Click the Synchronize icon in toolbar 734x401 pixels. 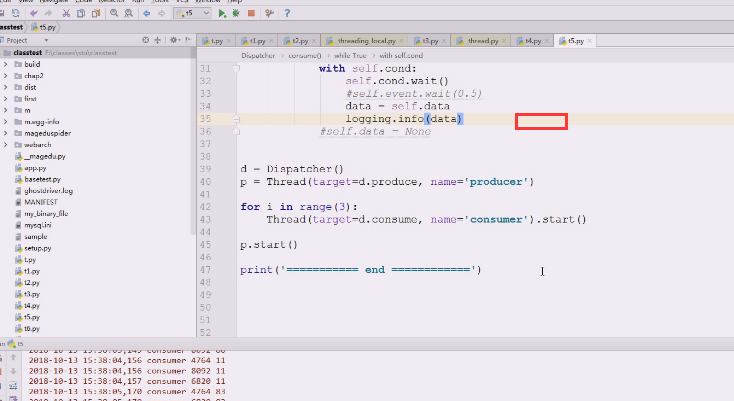(x=16, y=13)
